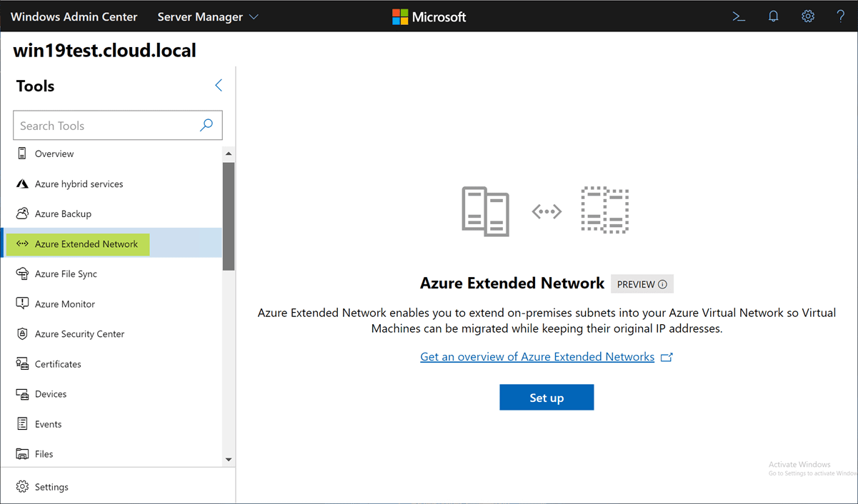The height and width of the screenshot is (504, 858).
Task: Click the PREVIEW info badge
Action: tap(642, 284)
